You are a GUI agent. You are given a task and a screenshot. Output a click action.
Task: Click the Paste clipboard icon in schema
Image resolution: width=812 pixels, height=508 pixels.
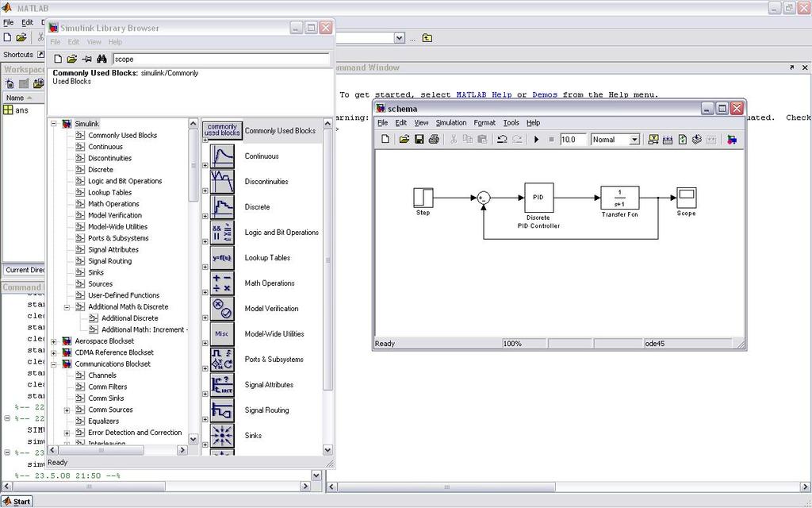[x=482, y=139]
